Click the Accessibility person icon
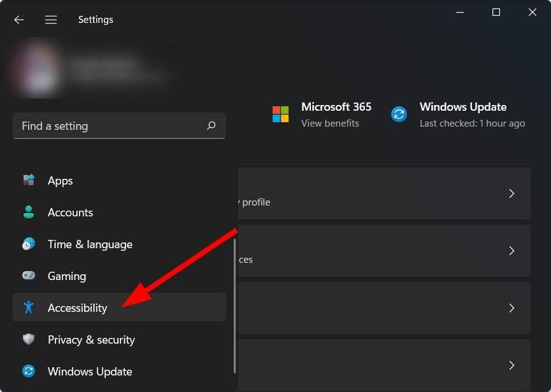This screenshot has width=551, height=392. click(29, 308)
